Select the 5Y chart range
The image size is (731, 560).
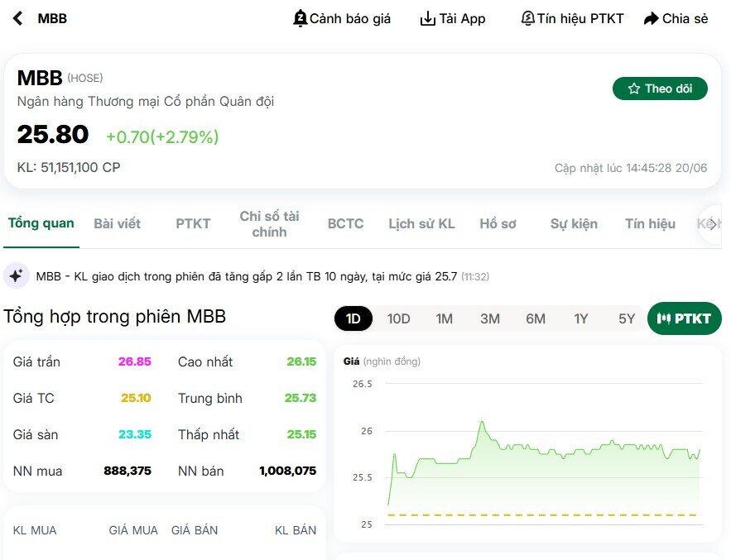point(627,318)
